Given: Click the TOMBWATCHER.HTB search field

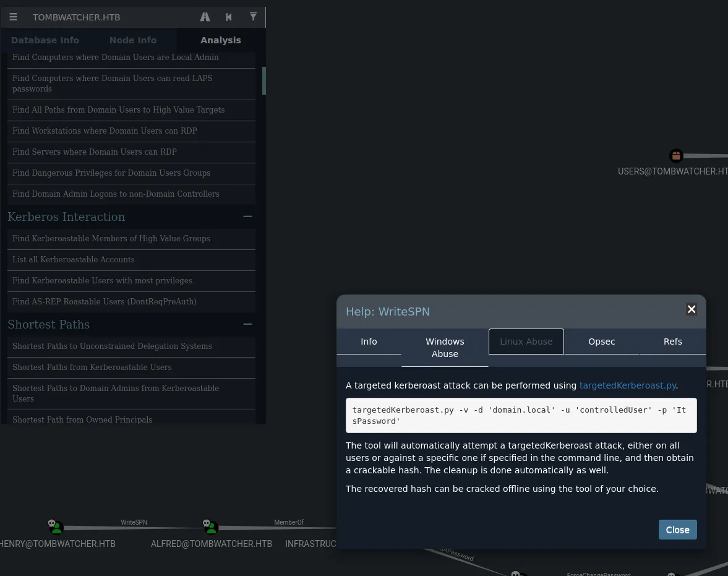Looking at the screenshot, I should click(x=111, y=17).
